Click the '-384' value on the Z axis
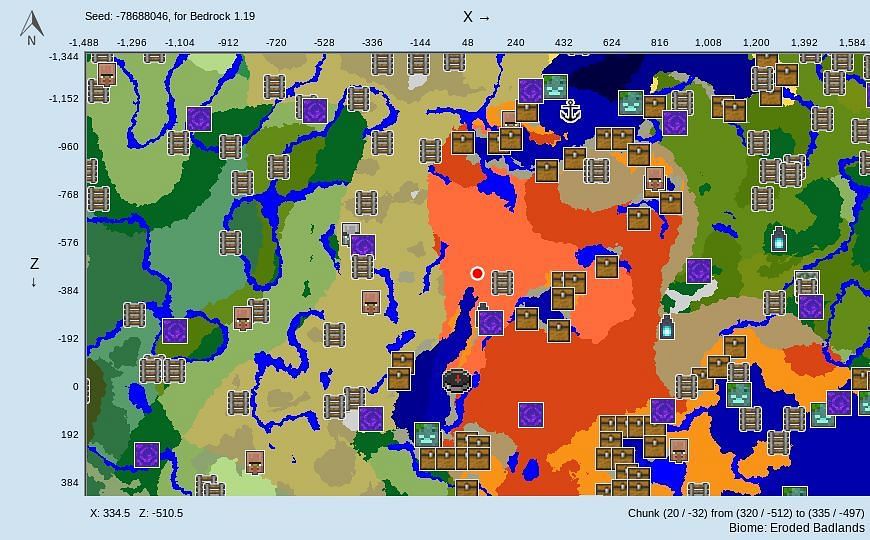Screen dimensions: 870x540 coord(68,290)
